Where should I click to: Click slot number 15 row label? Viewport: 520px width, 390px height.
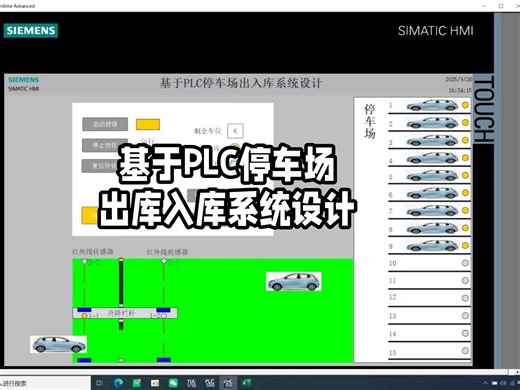point(393,353)
